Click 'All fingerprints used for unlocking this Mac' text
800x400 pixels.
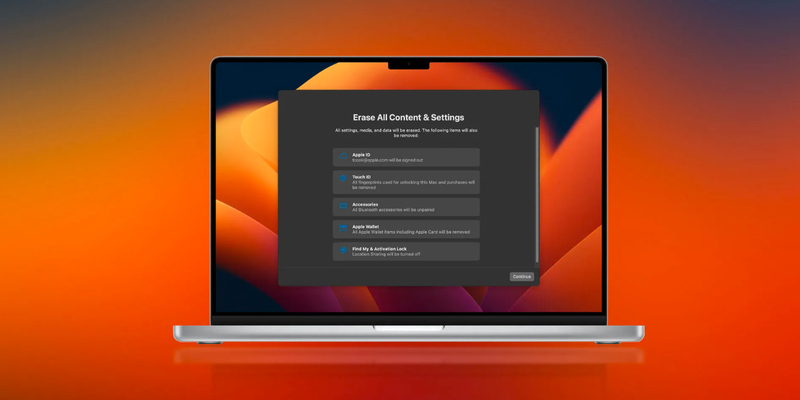click(x=414, y=185)
